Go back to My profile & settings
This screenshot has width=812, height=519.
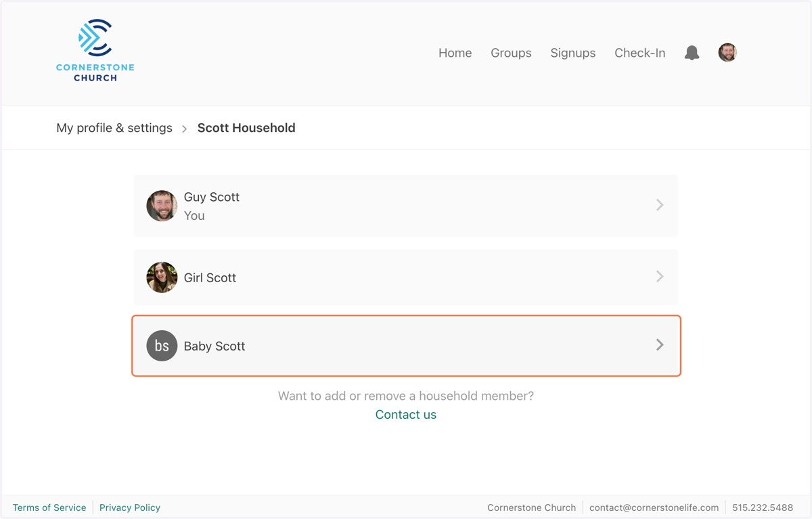click(x=114, y=128)
